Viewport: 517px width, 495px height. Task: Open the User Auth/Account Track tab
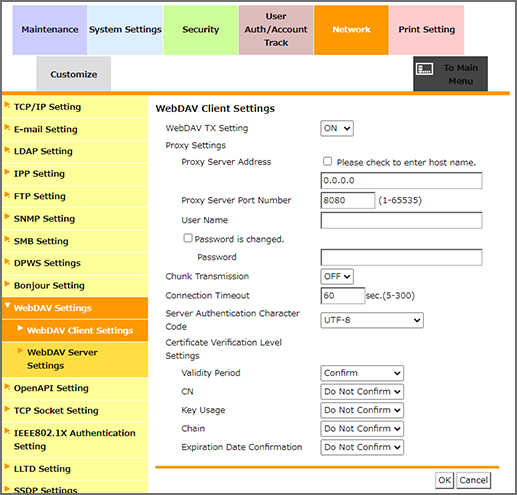click(x=276, y=30)
